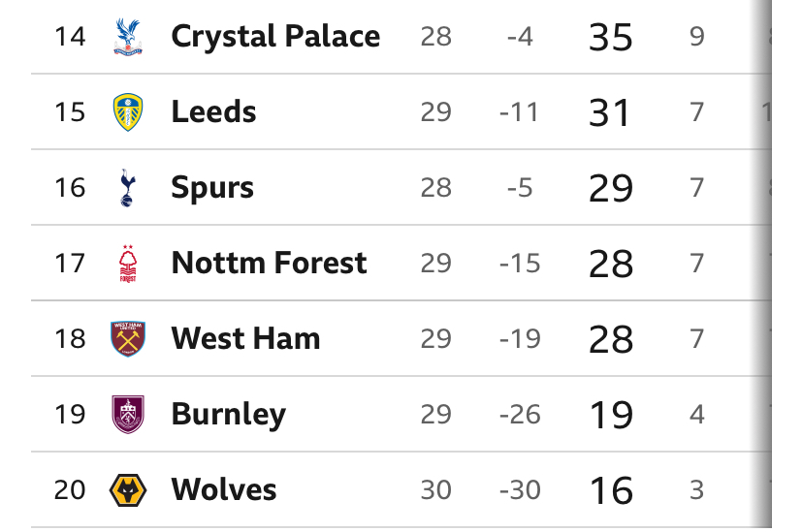This screenshot has width=803, height=532.
Task: Open the Leeds team link
Action: pos(213,112)
